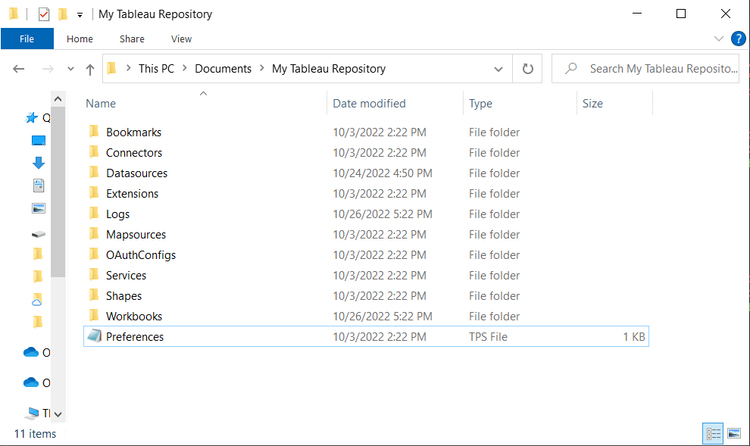Screen dimensions: 750x446
Task: Go up one folder level
Action: (90, 69)
